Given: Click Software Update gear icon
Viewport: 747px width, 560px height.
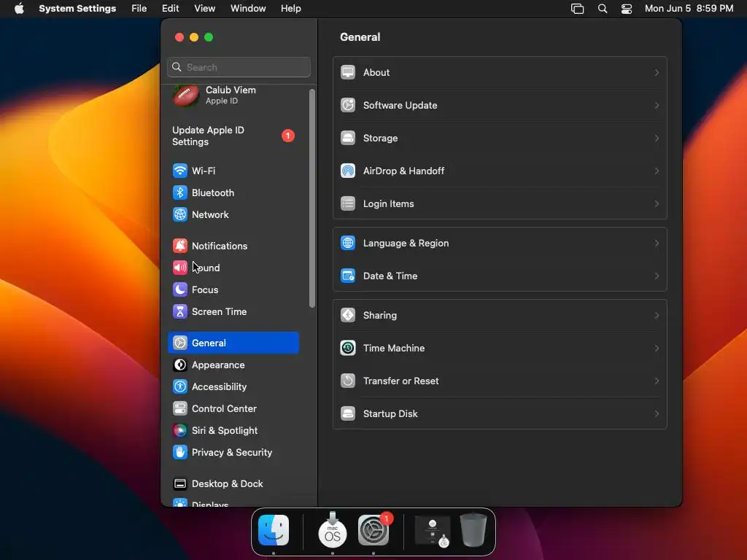Looking at the screenshot, I should (348, 105).
